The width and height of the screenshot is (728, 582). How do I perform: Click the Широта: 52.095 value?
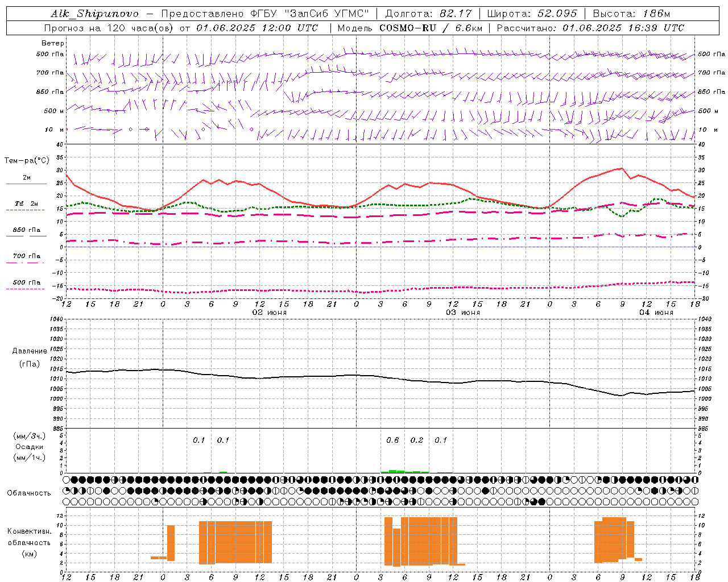click(532, 14)
